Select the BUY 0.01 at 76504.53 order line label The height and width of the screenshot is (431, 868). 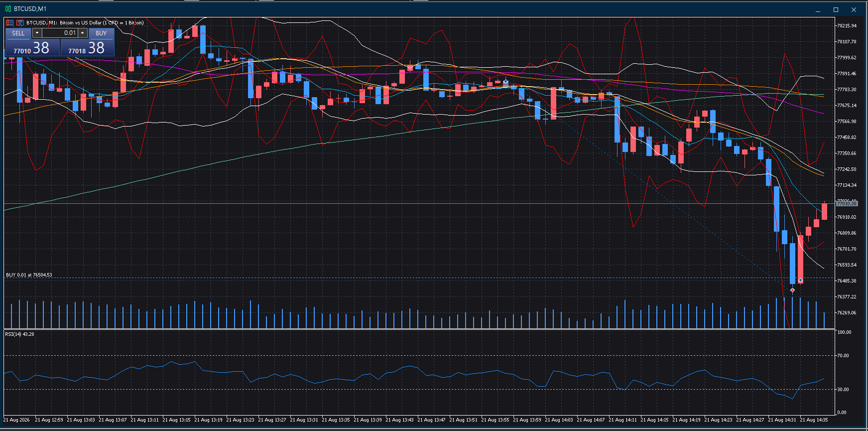29,275
